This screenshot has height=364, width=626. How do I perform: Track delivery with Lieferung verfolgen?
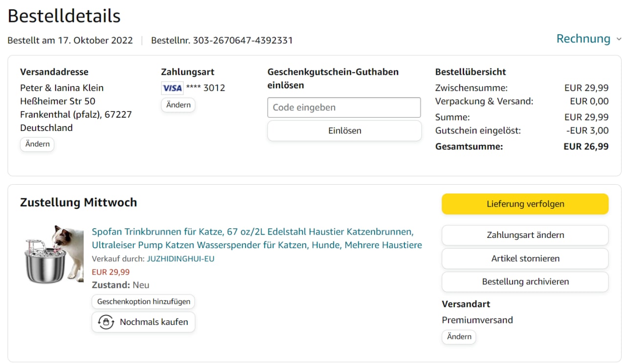point(525,204)
